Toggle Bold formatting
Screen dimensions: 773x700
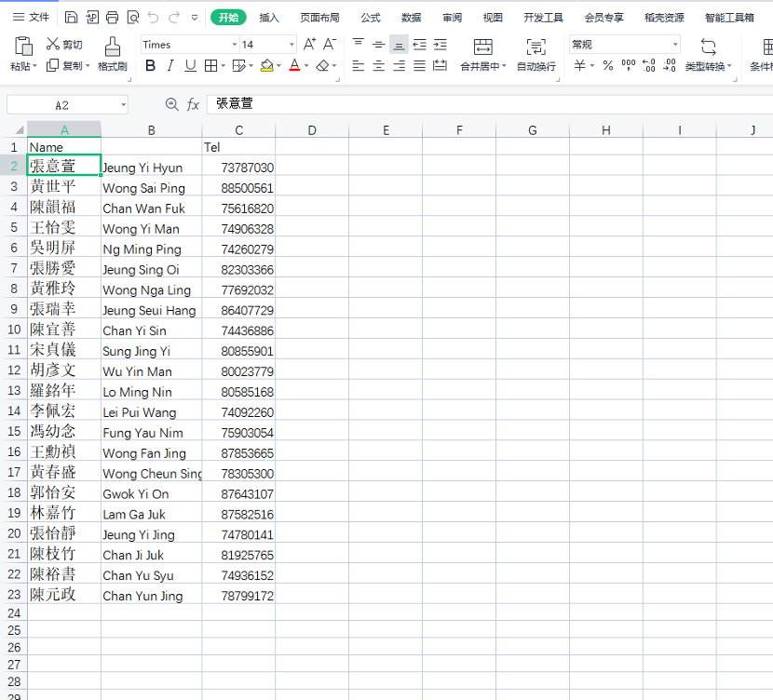(x=150, y=65)
